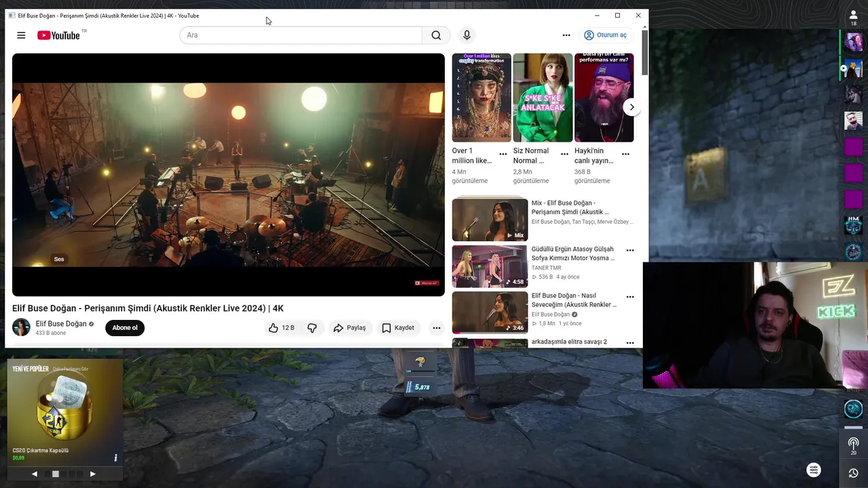Viewport: 868px width, 488px height.
Task: Go to previous item in game store carousel
Action: click(35, 474)
